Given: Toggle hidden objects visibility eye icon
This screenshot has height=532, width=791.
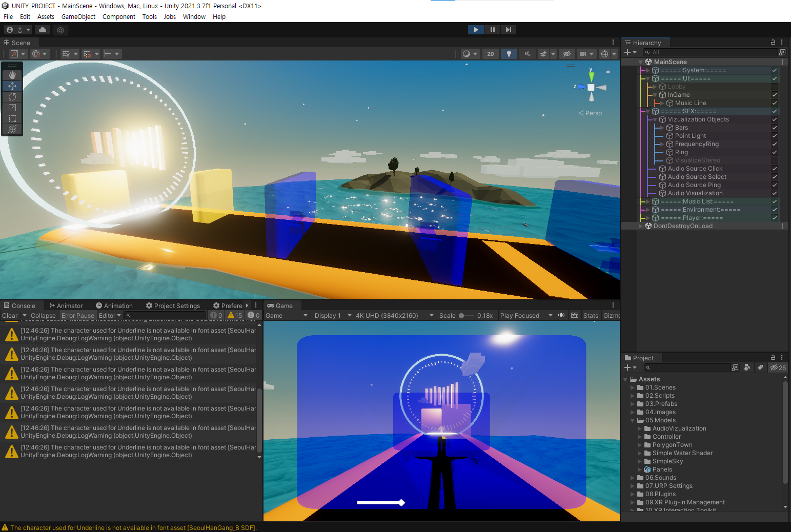Looking at the screenshot, I should 566,54.
